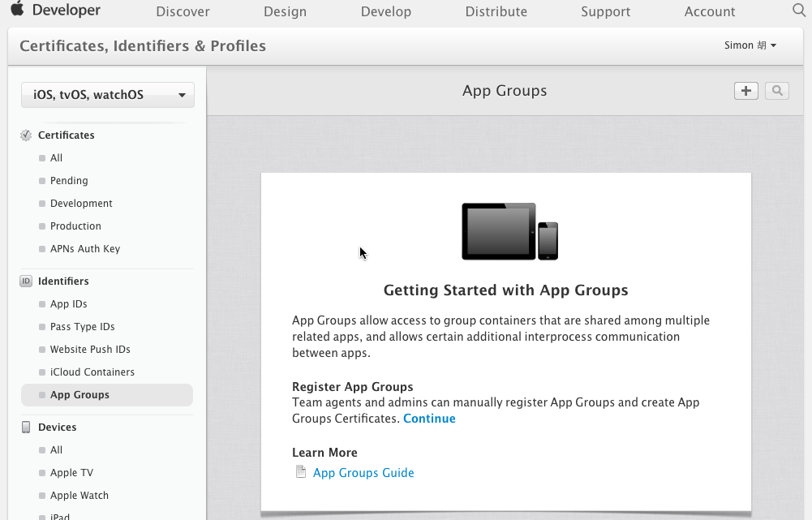Go to Design in top navigation
The height and width of the screenshot is (520, 812).
coord(285,11)
